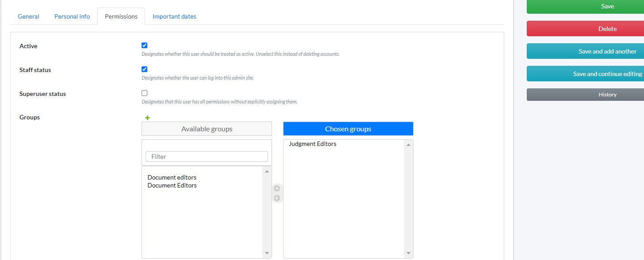The height and width of the screenshot is (260, 644).
Task: Go to the Important dates tab
Action: click(x=174, y=16)
